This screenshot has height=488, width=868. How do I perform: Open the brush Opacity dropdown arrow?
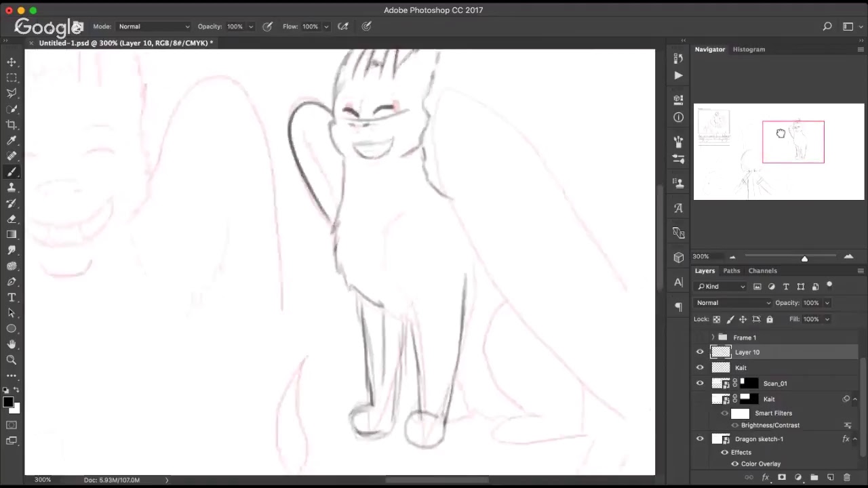[251, 26]
